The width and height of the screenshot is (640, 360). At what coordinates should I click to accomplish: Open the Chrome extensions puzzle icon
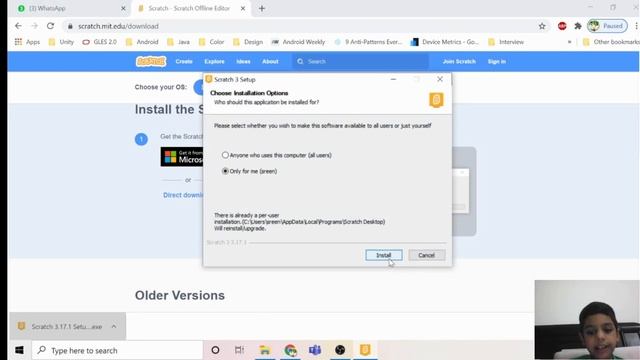[x=578, y=26]
